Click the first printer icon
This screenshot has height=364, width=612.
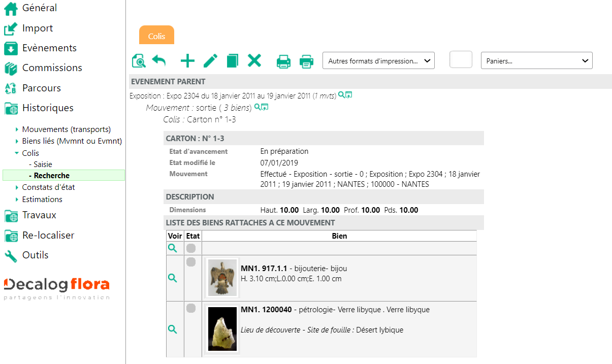pos(283,61)
